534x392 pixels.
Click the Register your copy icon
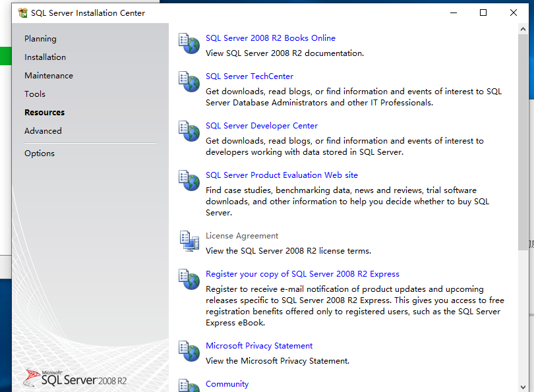pos(189,279)
